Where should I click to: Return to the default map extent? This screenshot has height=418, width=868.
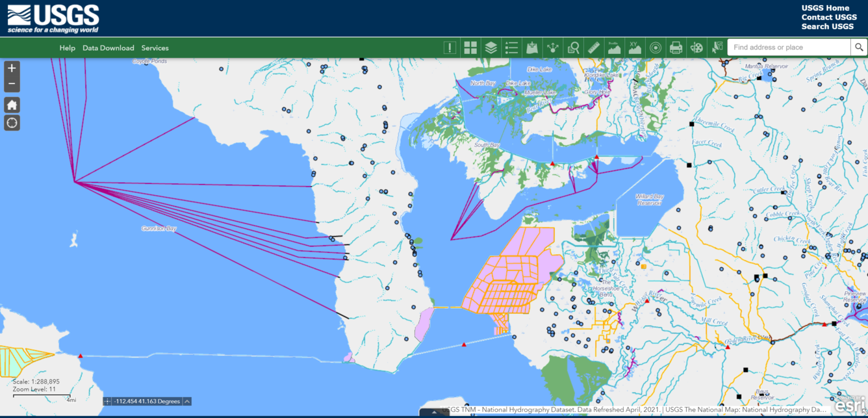[12, 104]
